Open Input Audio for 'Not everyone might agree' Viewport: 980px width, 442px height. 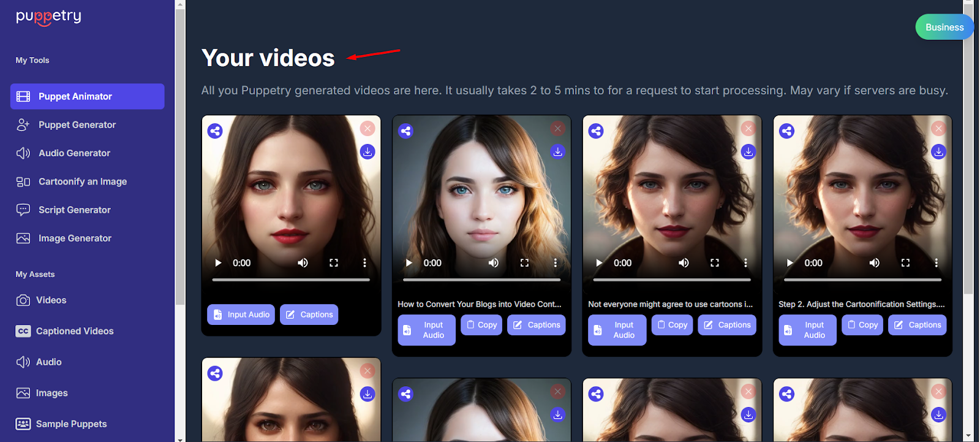pyautogui.click(x=617, y=330)
